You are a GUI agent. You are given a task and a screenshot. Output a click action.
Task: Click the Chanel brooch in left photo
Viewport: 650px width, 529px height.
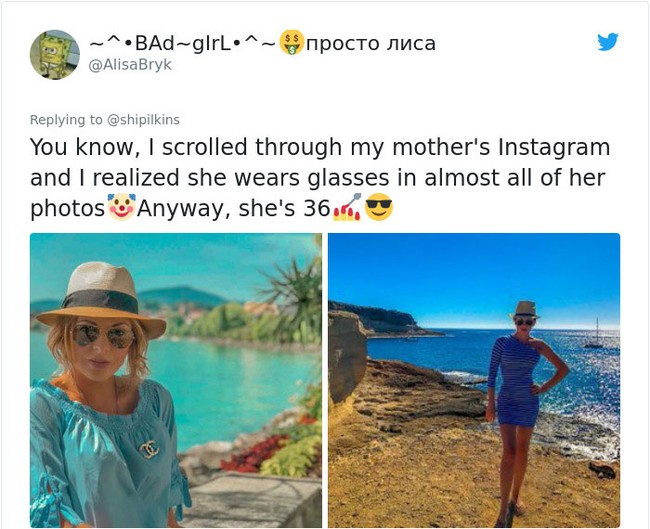(148, 449)
